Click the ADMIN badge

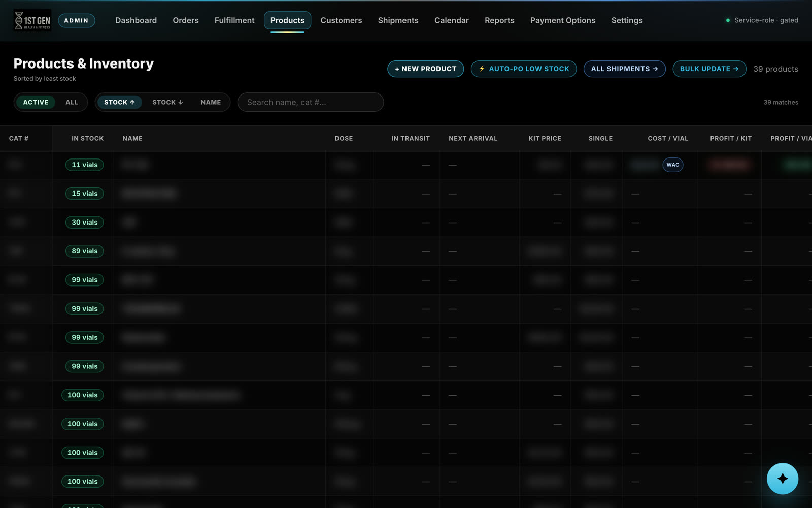[x=76, y=20]
